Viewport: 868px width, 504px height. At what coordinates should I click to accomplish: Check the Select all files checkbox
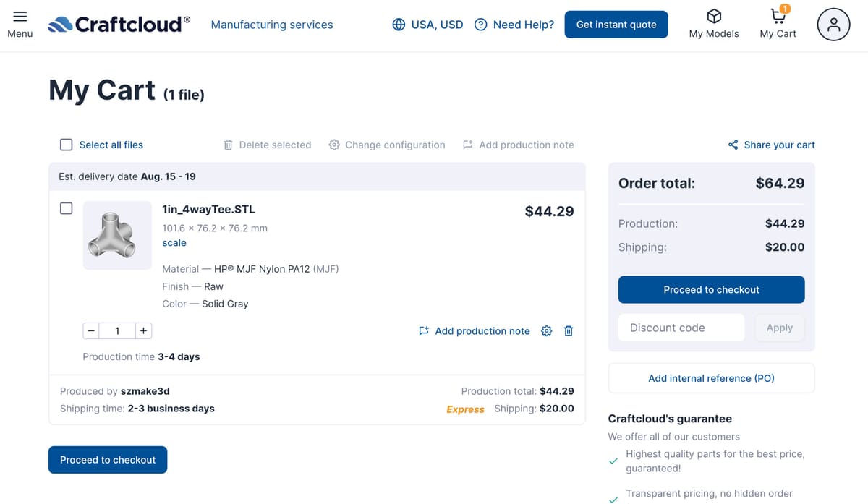[x=67, y=145]
